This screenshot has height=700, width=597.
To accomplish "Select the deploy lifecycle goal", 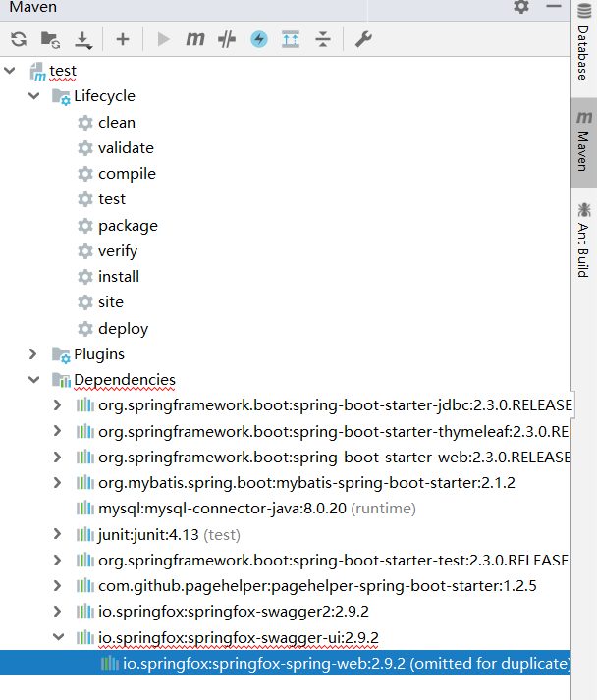I will [x=123, y=329].
